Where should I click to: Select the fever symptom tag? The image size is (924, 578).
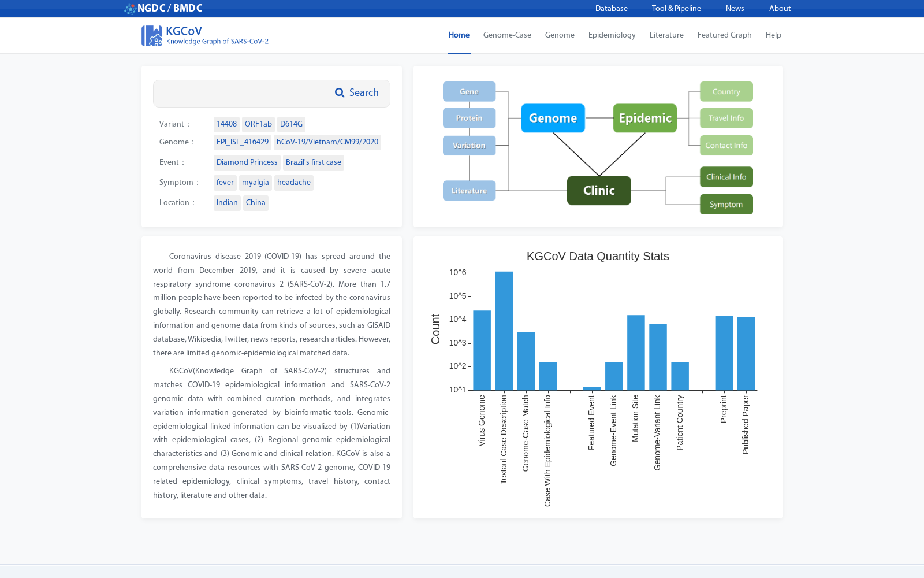[225, 183]
